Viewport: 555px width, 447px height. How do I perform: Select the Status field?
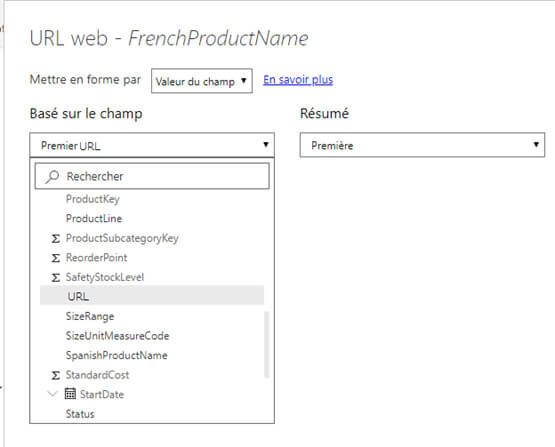tap(80, 414)
